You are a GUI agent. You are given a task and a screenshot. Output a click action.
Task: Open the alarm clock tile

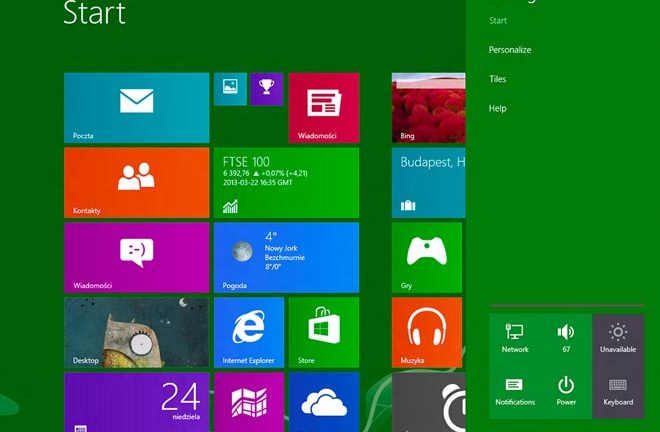point(428,402)
